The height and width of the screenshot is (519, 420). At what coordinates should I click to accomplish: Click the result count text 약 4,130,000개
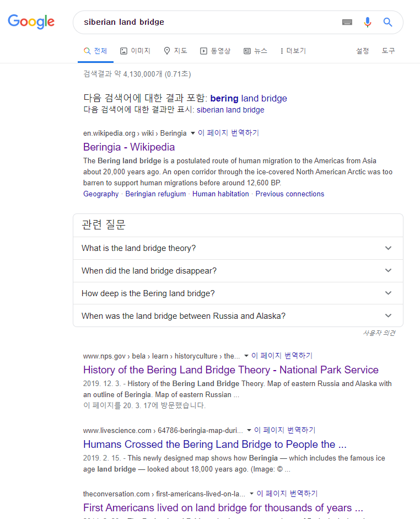(x=138, y=74)
